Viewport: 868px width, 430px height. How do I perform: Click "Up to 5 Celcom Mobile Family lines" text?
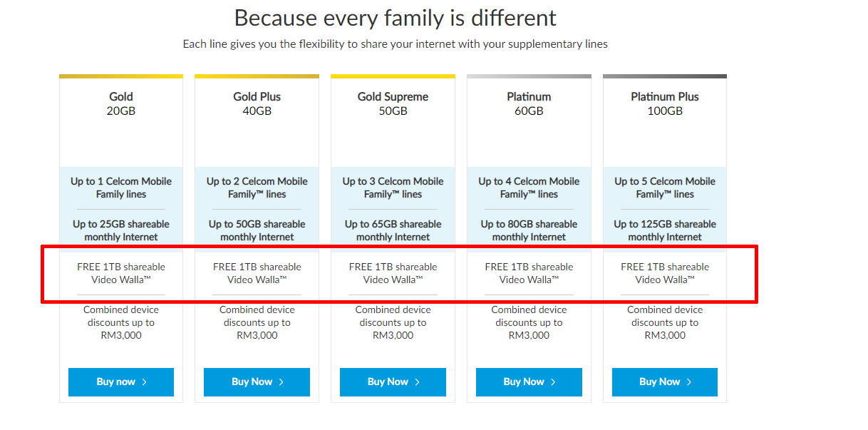point(665,188)
